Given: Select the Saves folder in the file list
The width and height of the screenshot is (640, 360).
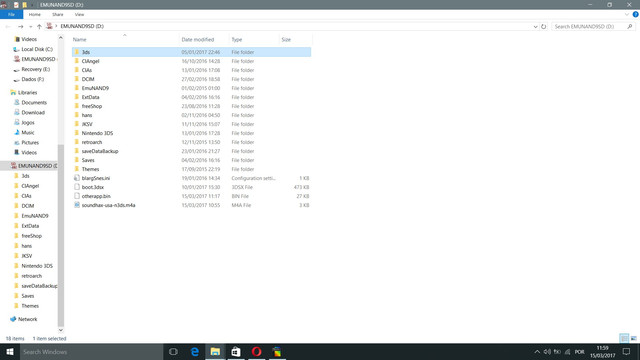Looking at the screenshot, I should (x=191, y=160).
